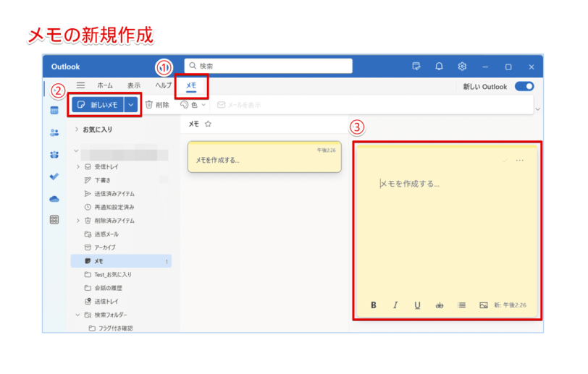
Task: Expand the 受信トレイ folder
Action: (78, 167)
